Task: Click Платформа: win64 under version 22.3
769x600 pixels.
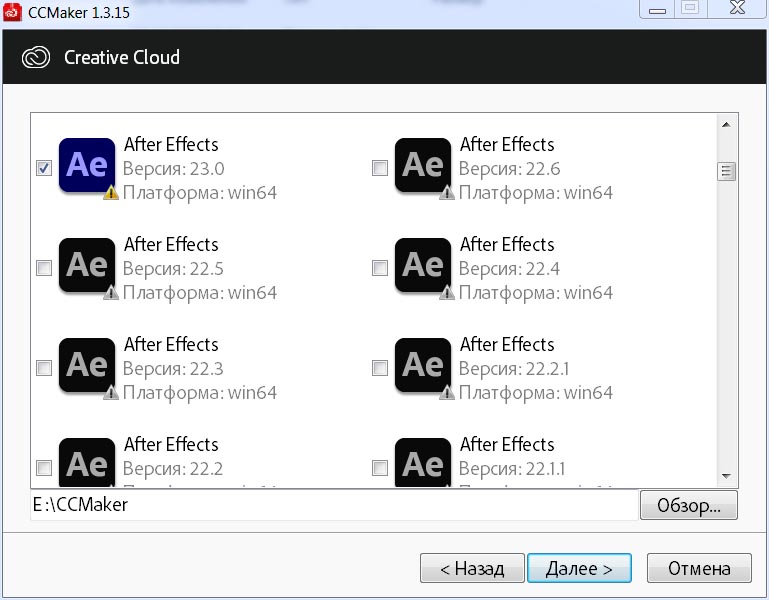Action: [200, 393]
